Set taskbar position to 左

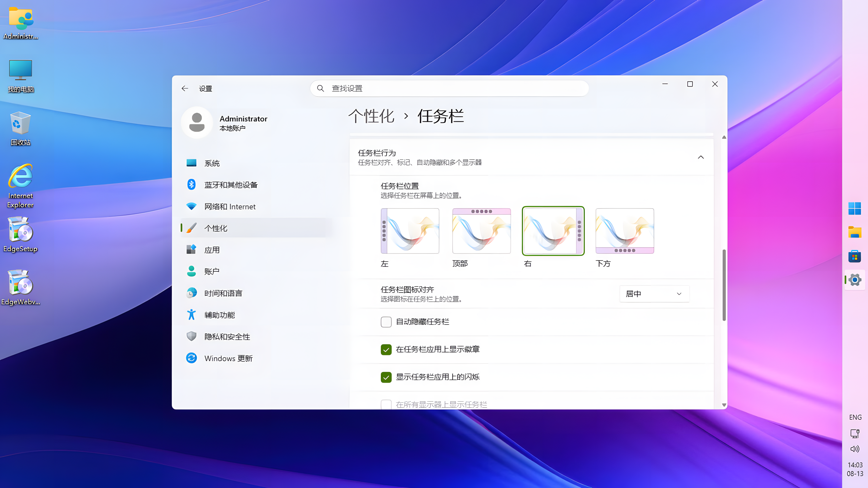410,231
